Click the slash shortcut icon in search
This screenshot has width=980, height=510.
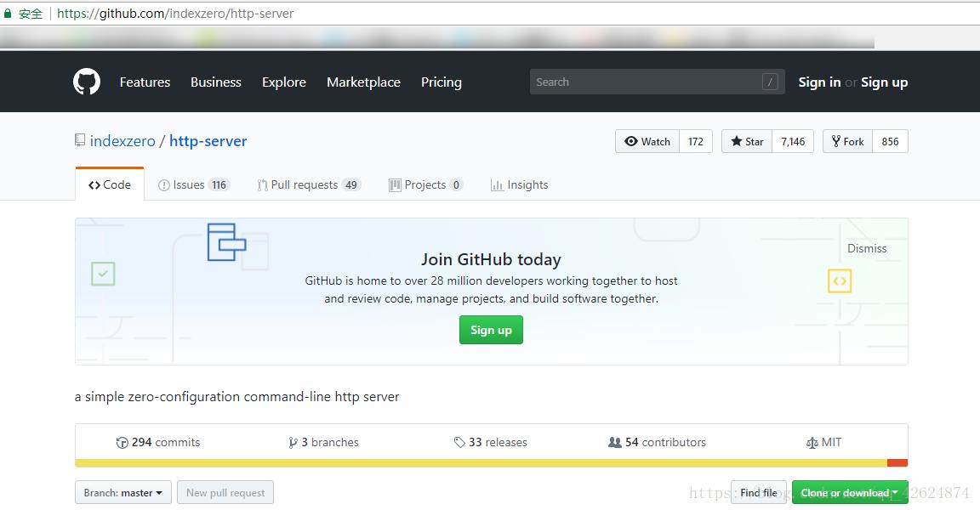tap(770, 82)
